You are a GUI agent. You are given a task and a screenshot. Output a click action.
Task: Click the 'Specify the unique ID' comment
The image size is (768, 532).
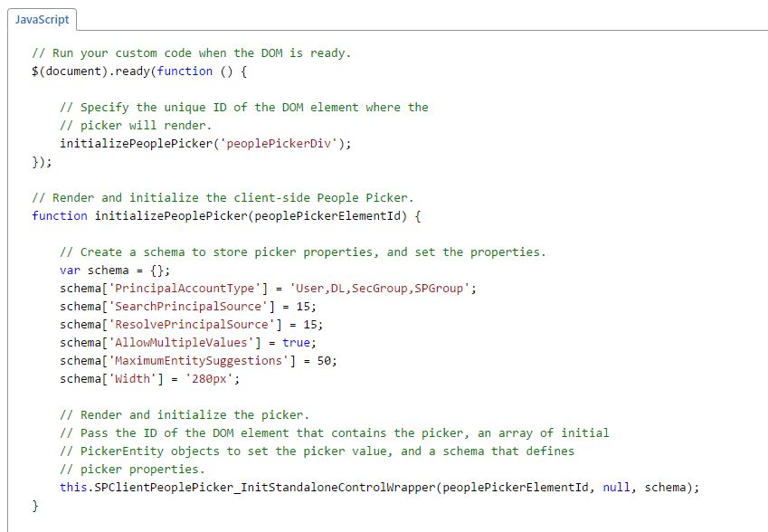(243, 107)
